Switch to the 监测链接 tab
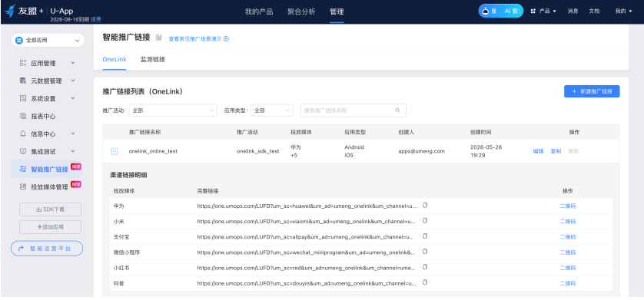This screenshot has width=644, height=300. [153, 59]
